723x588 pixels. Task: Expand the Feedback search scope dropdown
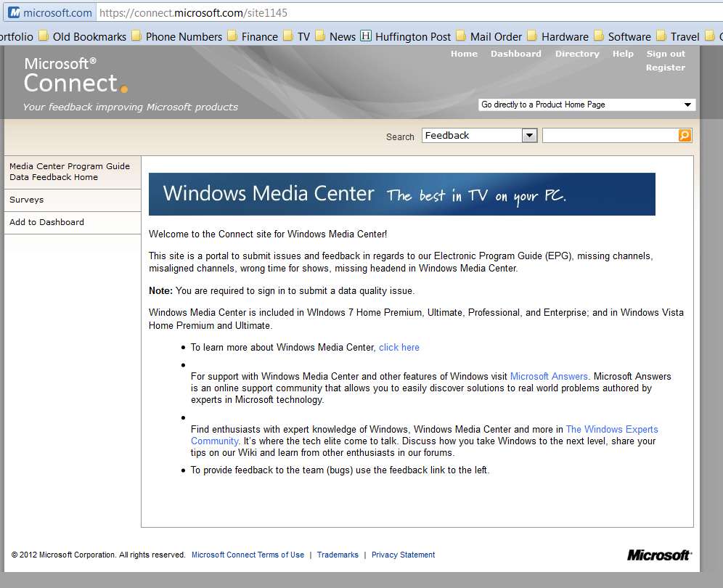click(529, 136)
